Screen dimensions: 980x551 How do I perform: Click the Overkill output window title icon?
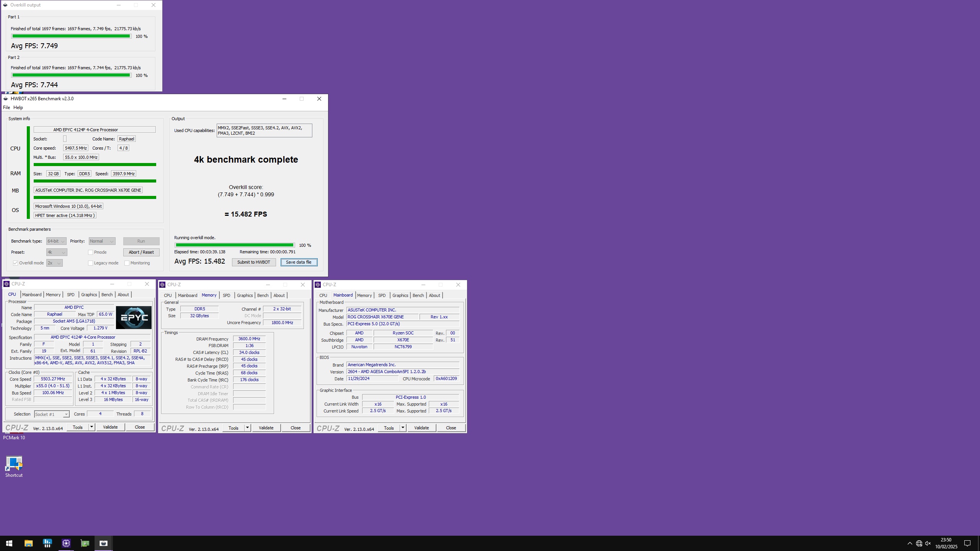[5, 5]
